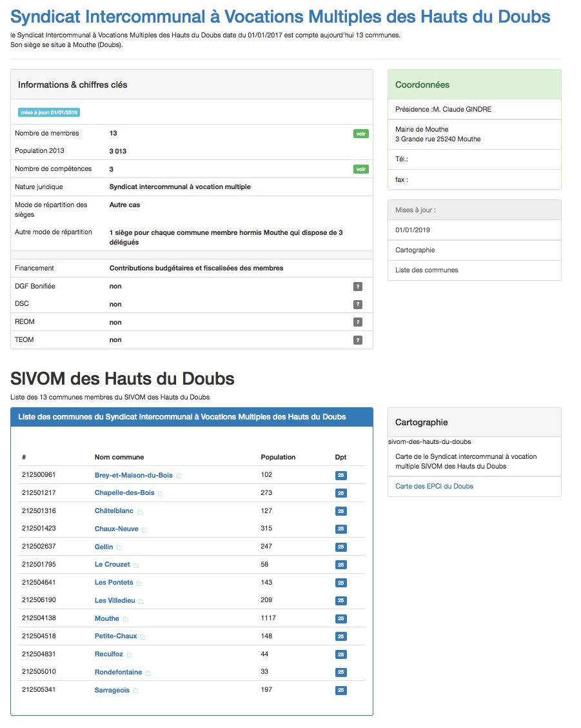Screen dimensions: 581x728
Task: Click department 25 badge in Mouthe row
Action: tap(341, 618)
